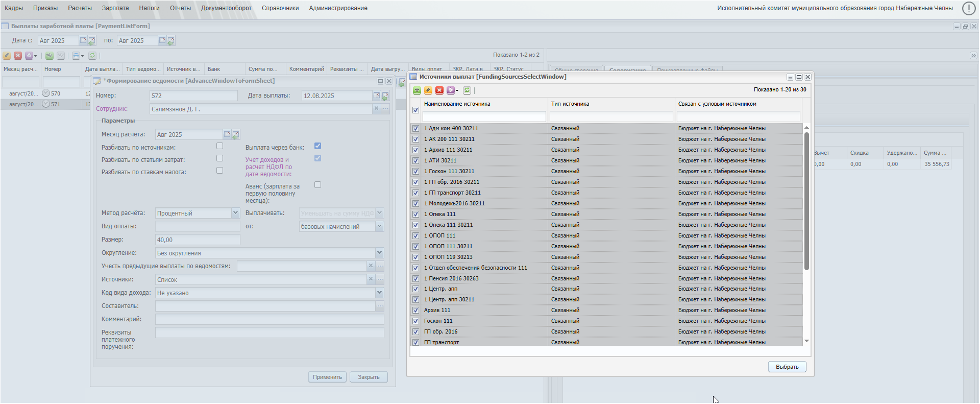Refresh the Источники выплат list
The image size is (980, 404).
pos(467,90)
